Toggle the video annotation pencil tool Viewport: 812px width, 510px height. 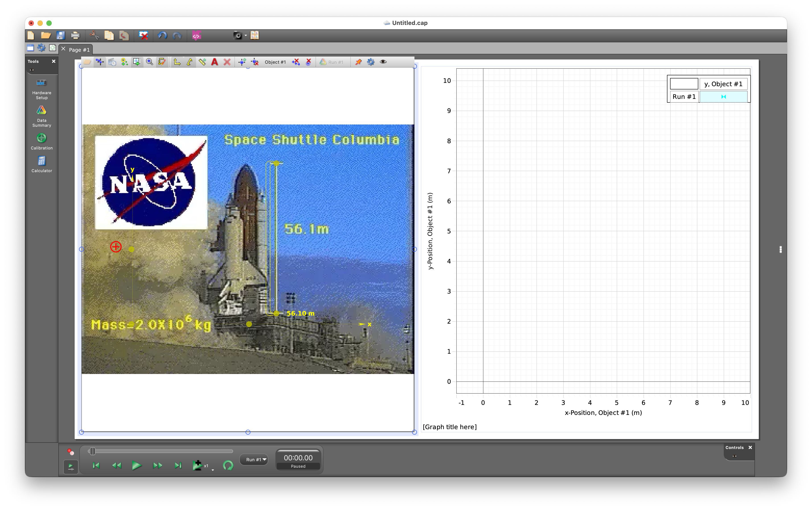coord(162,62)
